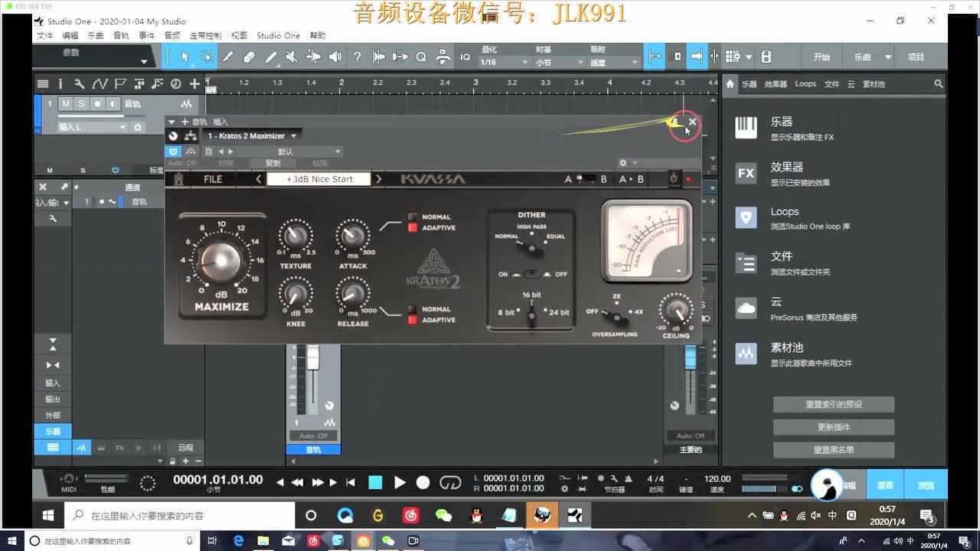
Task: Open Studio One menu
Action: click(x=278, y=35)
